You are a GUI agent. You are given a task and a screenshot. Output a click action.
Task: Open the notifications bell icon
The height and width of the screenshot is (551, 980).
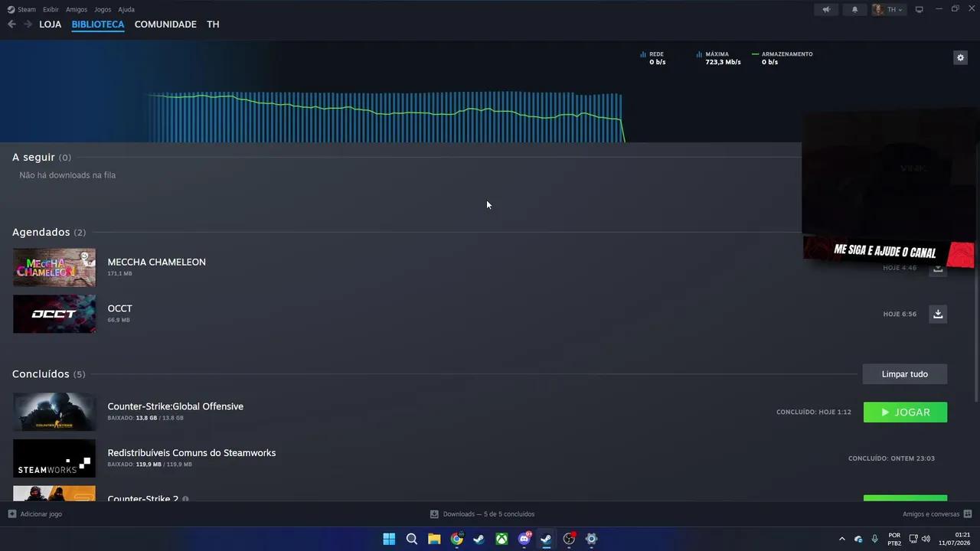(x=855, y=9)
